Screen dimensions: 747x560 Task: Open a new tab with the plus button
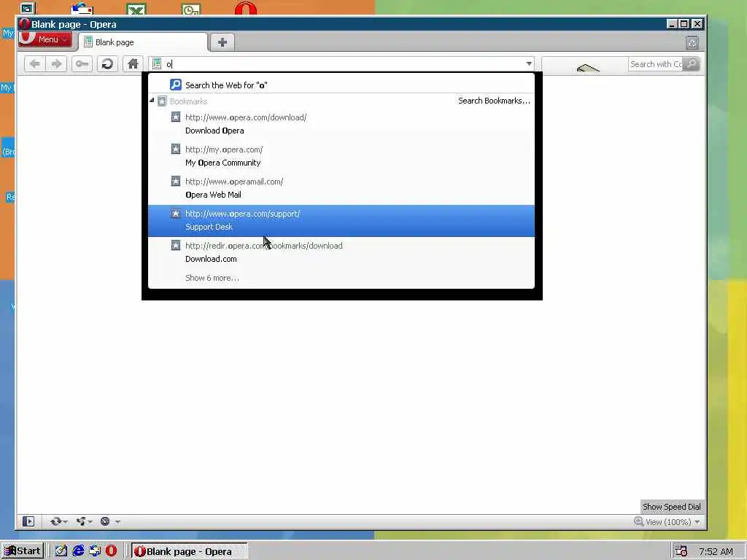pos(222,42)
